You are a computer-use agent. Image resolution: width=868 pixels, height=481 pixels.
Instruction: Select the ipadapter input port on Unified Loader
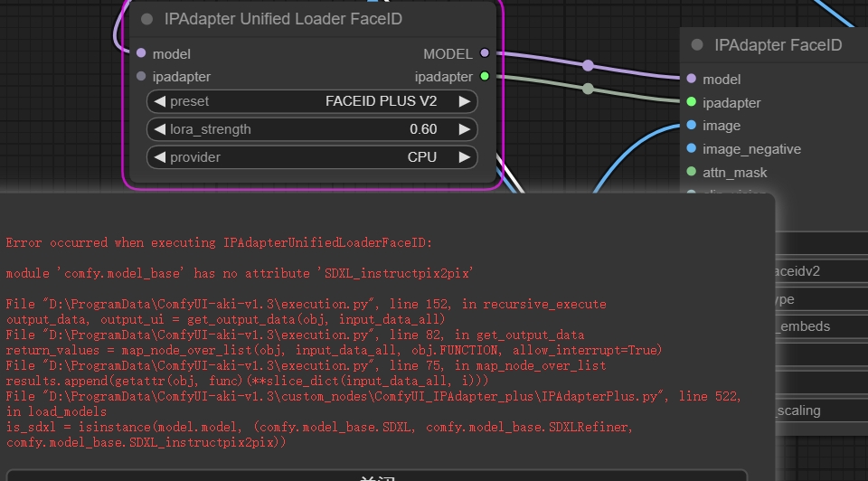pos(141,77)
